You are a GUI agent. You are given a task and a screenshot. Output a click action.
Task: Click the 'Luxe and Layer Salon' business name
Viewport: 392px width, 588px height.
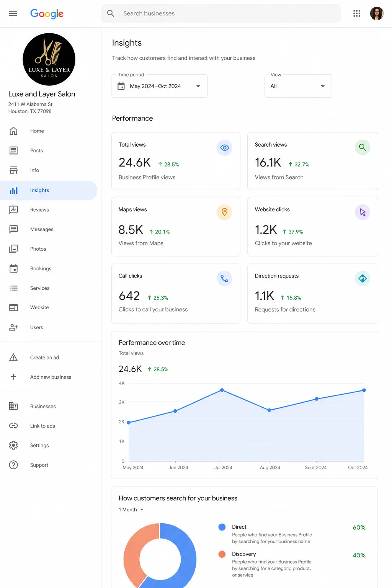(42, 94)
